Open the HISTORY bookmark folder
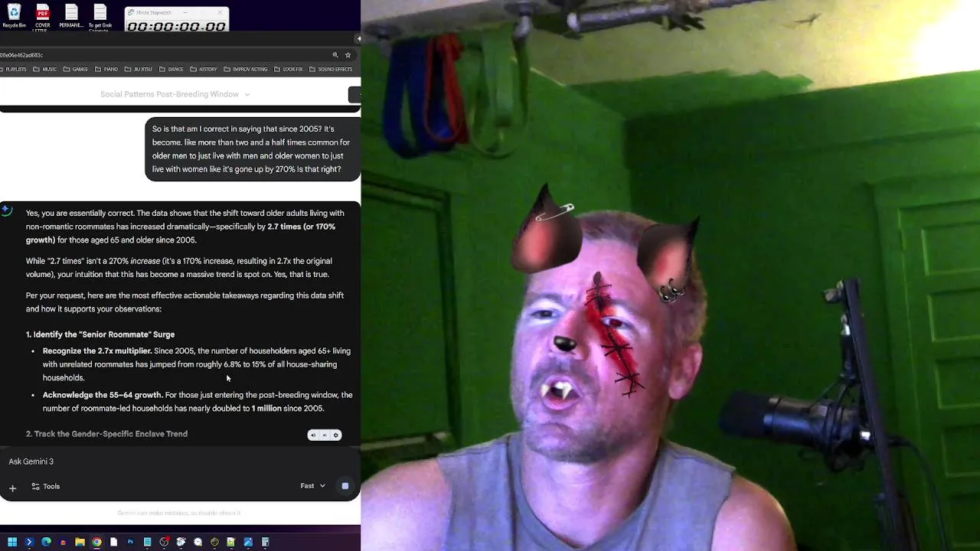980x551 pixels. pyautogui.click(x=204, y=70)
